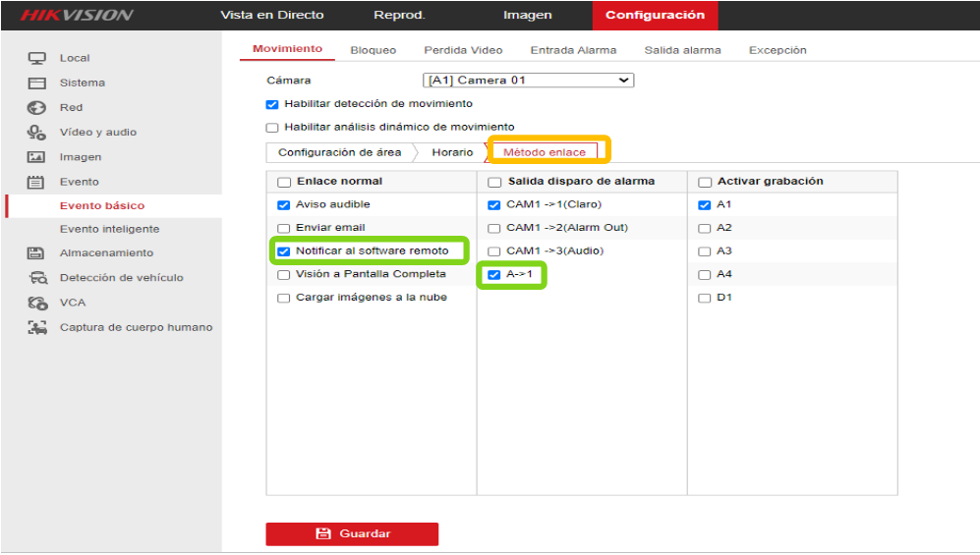The image size is (980, 555).
Task: Open the Horario step tab
Action: (x=452, y=152)
